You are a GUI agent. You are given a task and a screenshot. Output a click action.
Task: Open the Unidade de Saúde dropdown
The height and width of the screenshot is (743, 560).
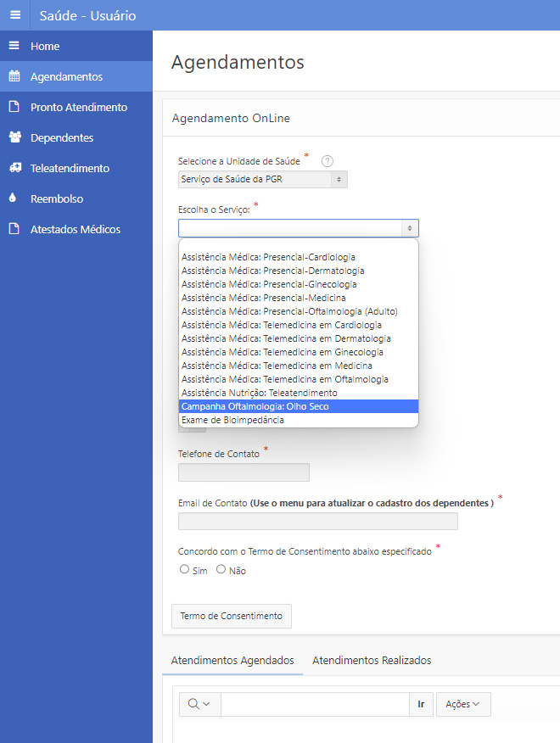pyautogui.click(x=262, y=179)
